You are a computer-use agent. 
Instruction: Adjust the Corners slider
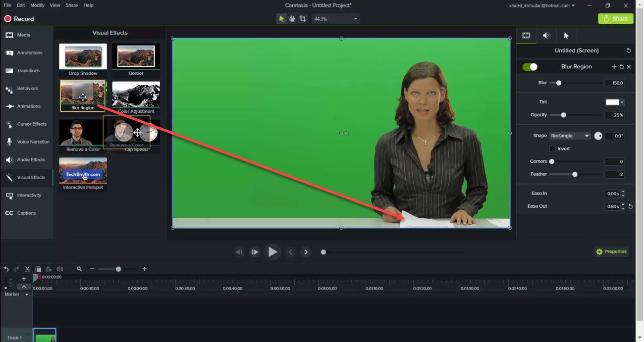point(552,162)
